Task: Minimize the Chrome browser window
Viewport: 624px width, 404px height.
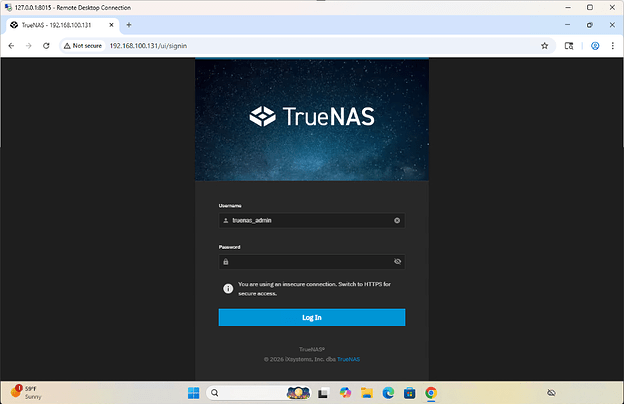Action: [x=567, y=25]
